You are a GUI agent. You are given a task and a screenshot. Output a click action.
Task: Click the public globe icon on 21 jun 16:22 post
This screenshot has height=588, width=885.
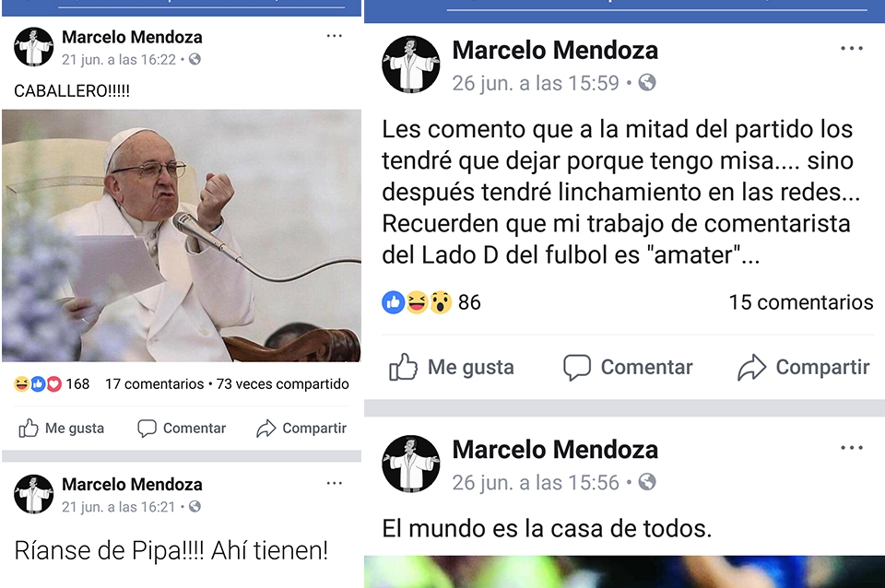(x=195, y=59)
